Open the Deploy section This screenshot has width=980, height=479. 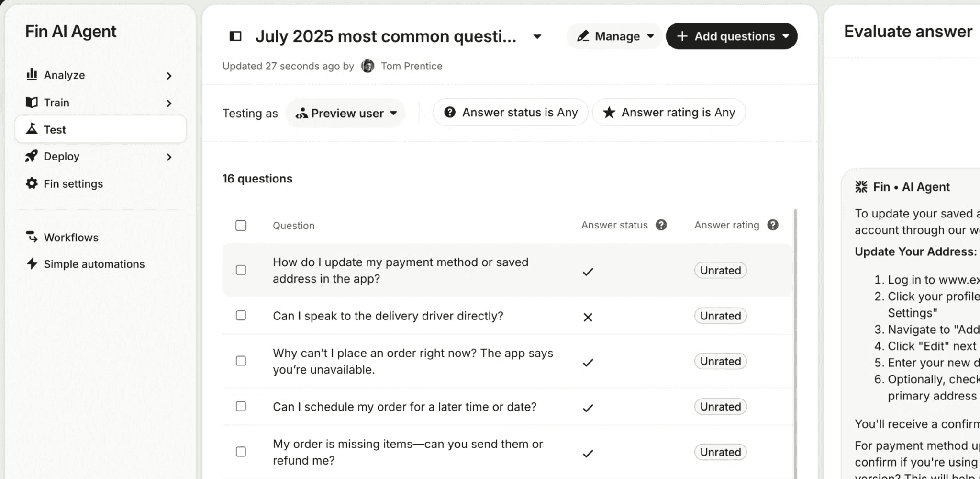pyautogui.click(x=100, y=157)
